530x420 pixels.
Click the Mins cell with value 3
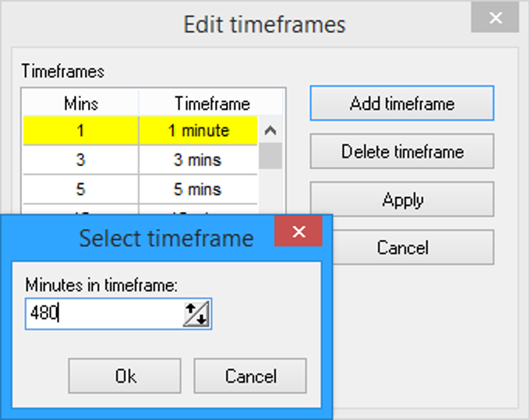[x=80, y=161]
